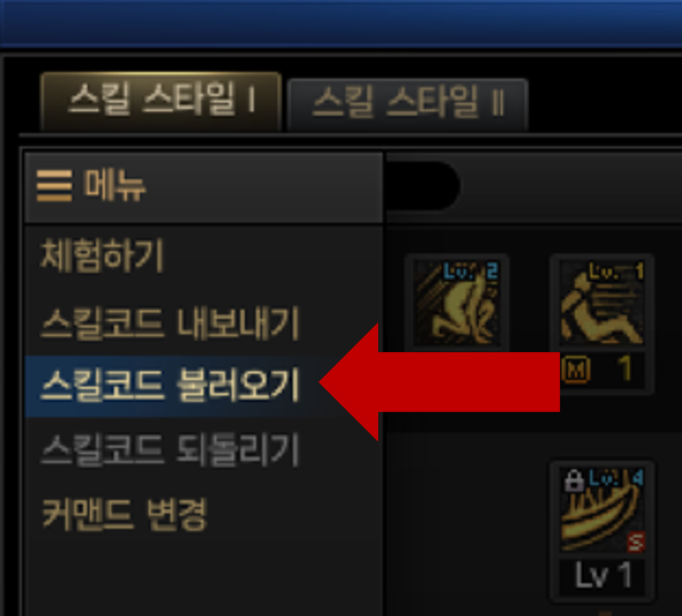Select the locked Lv. 4 slash skill
682x616 pixels.
pos(602,510)
